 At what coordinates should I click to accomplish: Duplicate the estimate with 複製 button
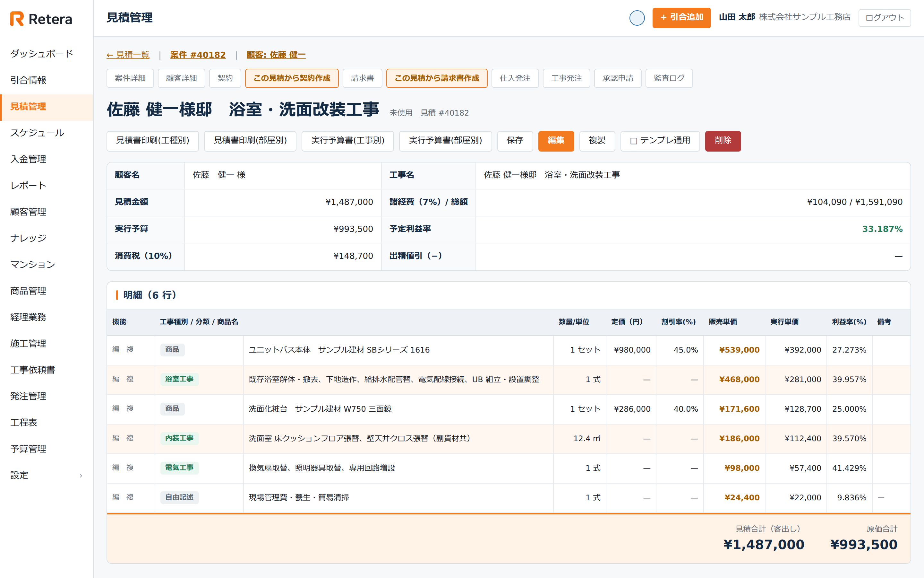coord(597,141)
